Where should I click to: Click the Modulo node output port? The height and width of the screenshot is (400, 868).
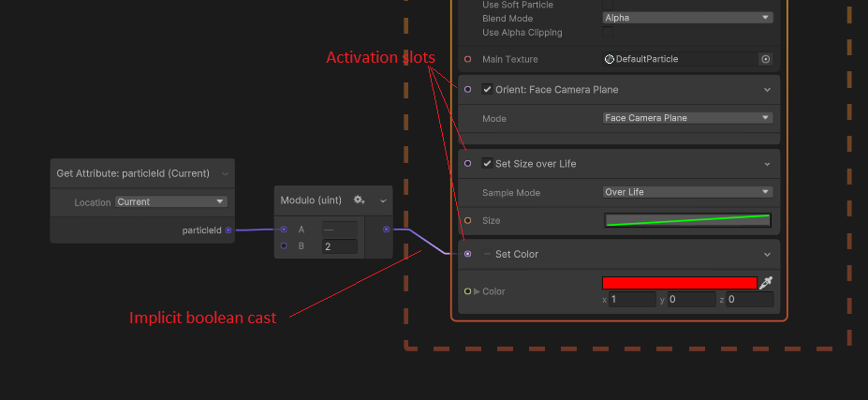click(x=387, y=230)
